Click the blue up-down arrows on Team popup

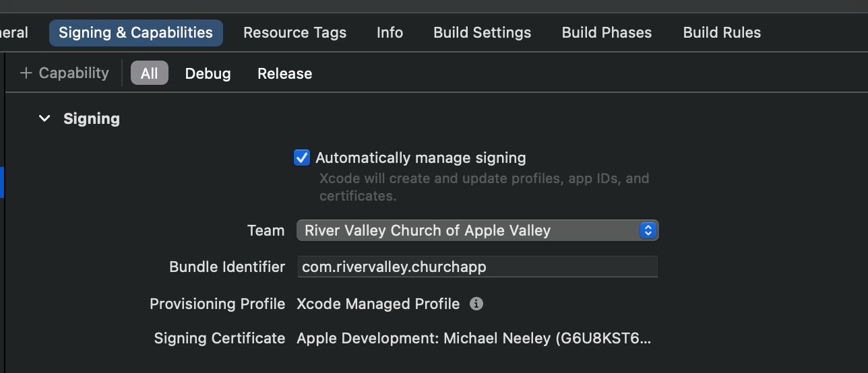[648, 230]
